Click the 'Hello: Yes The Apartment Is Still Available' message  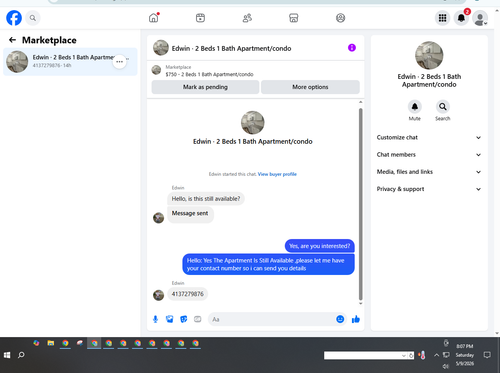pyautogui.click(x=268, y=264)
